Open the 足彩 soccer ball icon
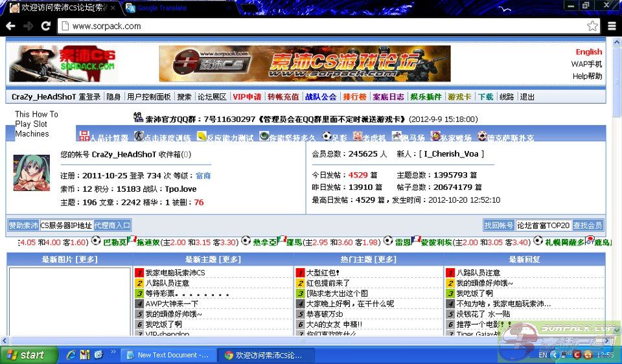This screenshot has height=364, width=622. (x=327, y=136)
